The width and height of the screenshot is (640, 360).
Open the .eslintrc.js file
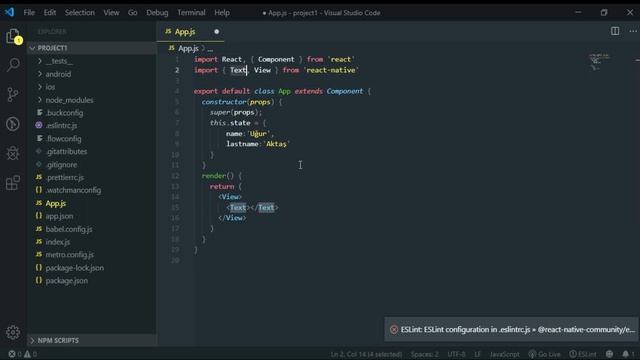tap(61, 125)
